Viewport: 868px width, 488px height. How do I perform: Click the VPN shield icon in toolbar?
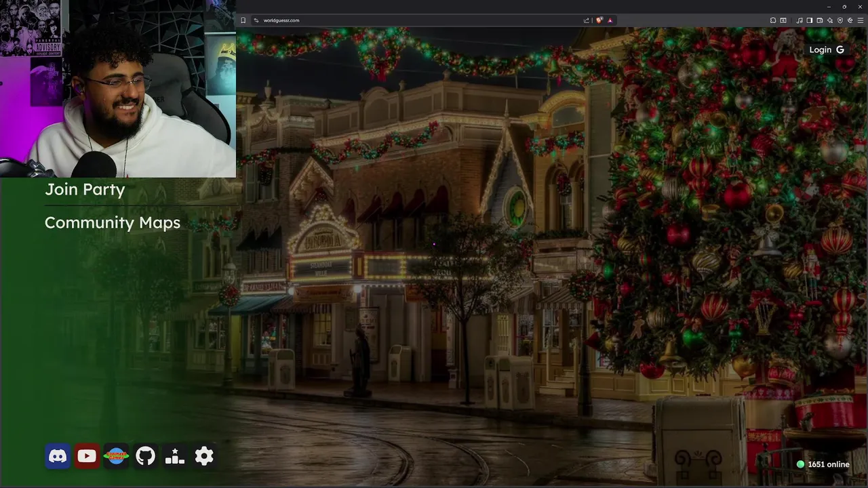coord(840,20)
